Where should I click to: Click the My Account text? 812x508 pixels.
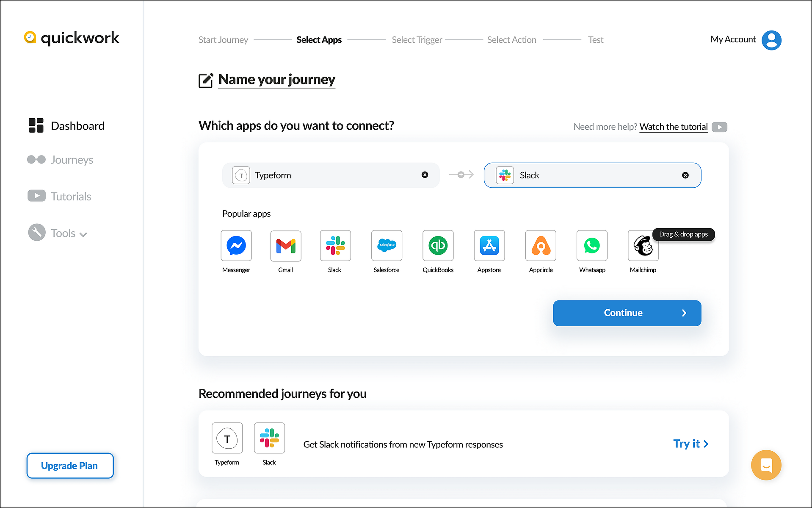(x=733, y=39)
